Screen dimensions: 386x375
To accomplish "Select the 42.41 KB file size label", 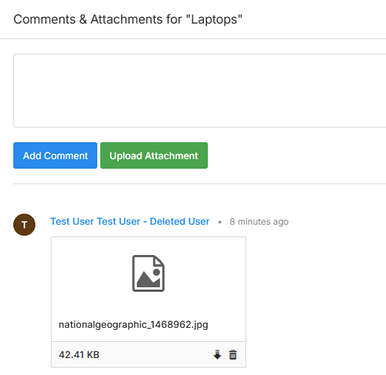I will coord(79,355).
